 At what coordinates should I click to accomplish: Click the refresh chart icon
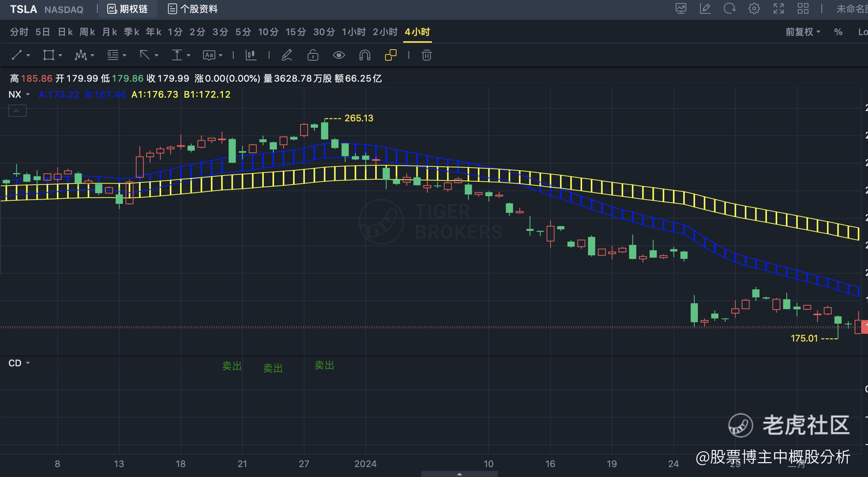point(729,9)
